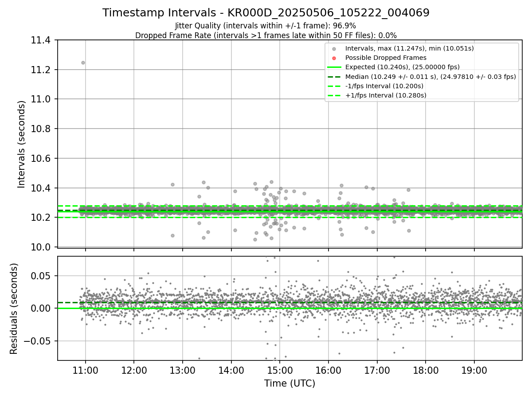Click the 14:00 time tick label
532x399 pixels.
click(231, 370)
